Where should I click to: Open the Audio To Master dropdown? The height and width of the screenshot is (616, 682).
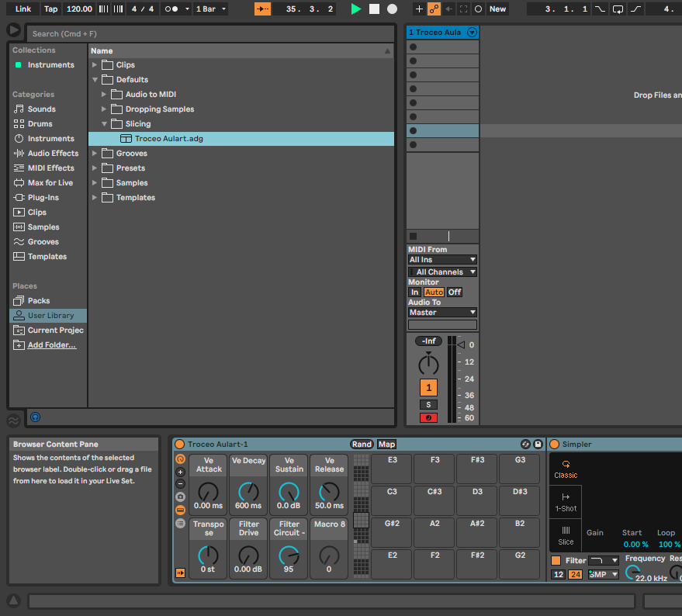(x=441, y=312)
